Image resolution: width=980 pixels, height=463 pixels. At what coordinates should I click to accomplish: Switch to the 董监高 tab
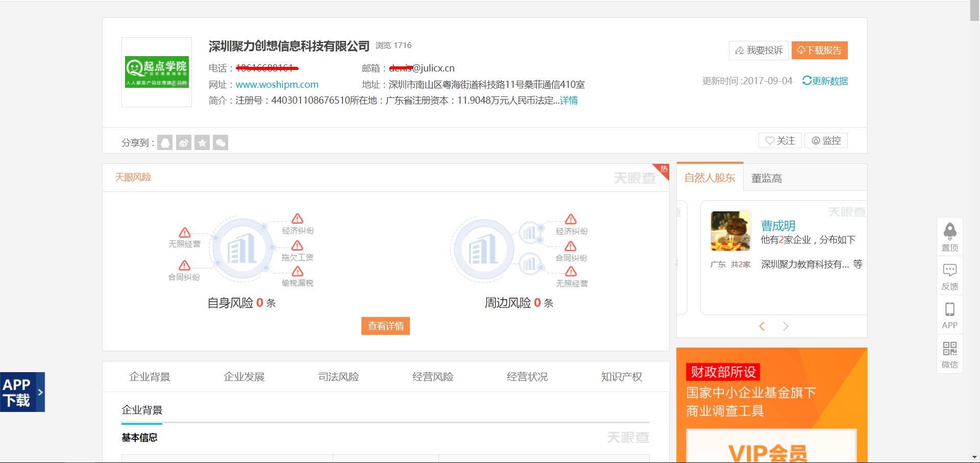(x=766, y=178)
